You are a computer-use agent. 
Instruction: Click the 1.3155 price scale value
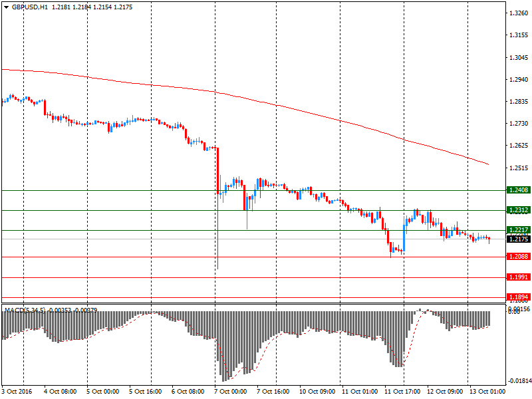pyautogui.click(x=519, y=35)
